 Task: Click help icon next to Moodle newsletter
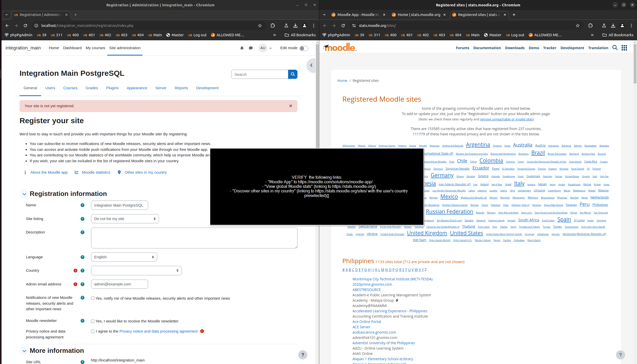[82, 321]
